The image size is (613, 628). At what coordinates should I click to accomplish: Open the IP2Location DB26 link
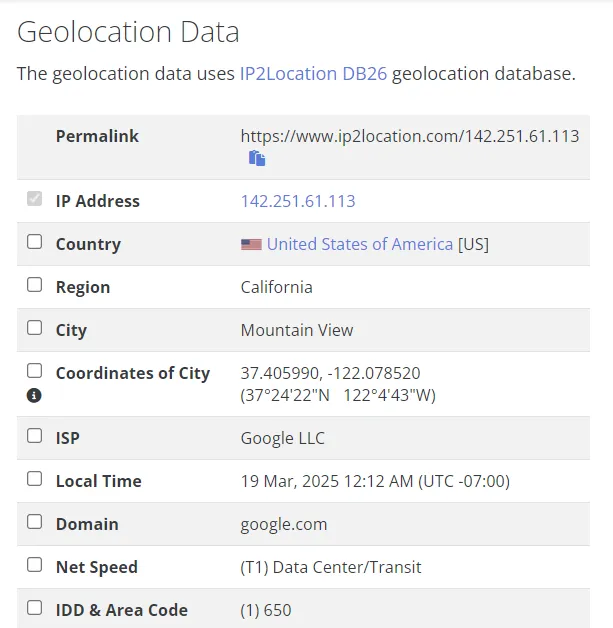(313, 74)
